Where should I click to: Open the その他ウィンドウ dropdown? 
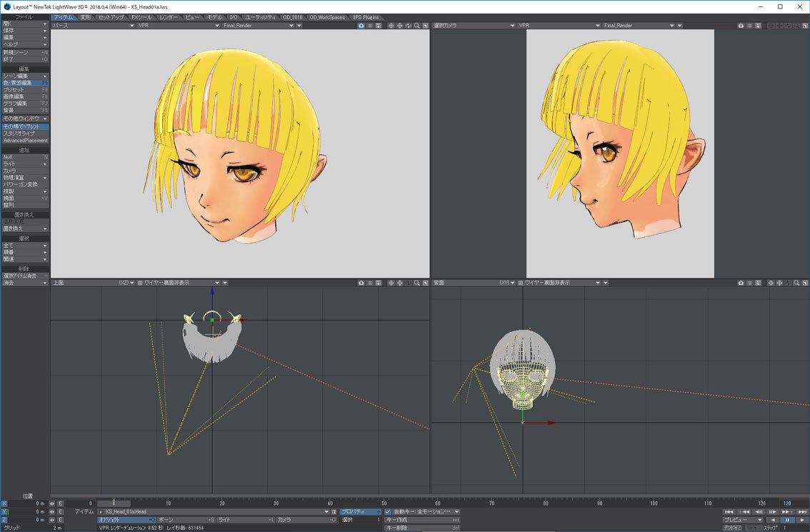coord(25,119)
